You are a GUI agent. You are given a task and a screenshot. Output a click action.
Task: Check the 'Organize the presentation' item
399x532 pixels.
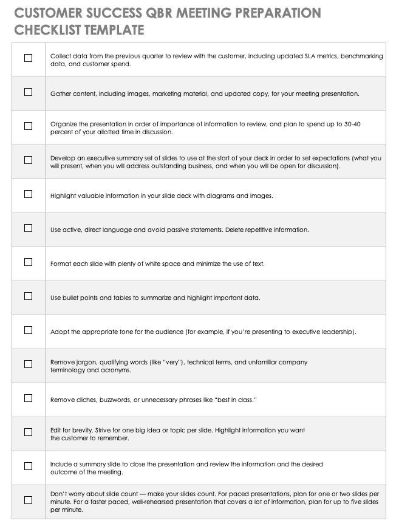[x=28, y=126]
